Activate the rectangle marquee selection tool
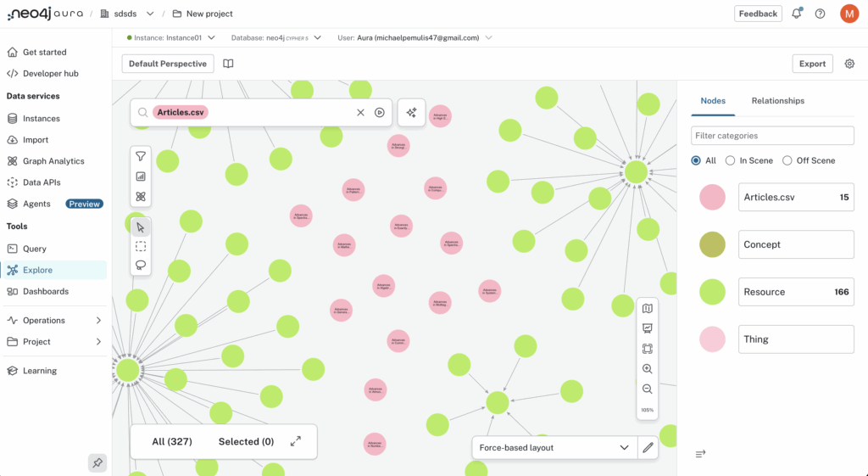868x476 pixels. (x=141, y=246)
